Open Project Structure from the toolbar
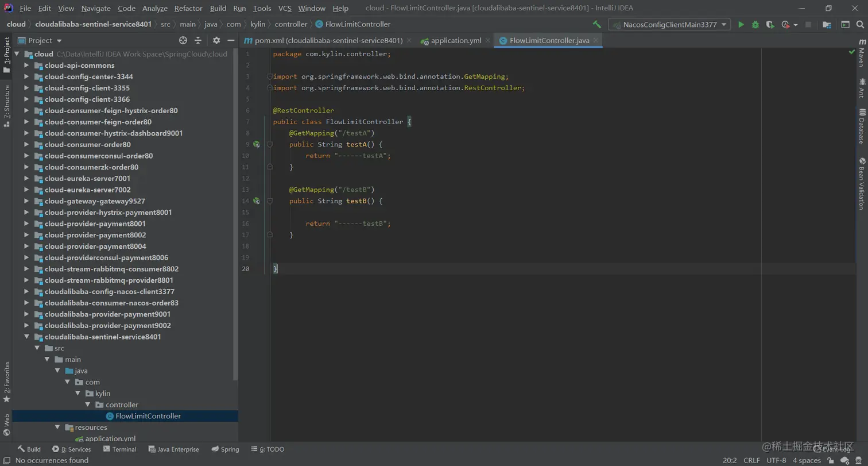Viewport: 868px width, 466px height. (x=827, y=25)
